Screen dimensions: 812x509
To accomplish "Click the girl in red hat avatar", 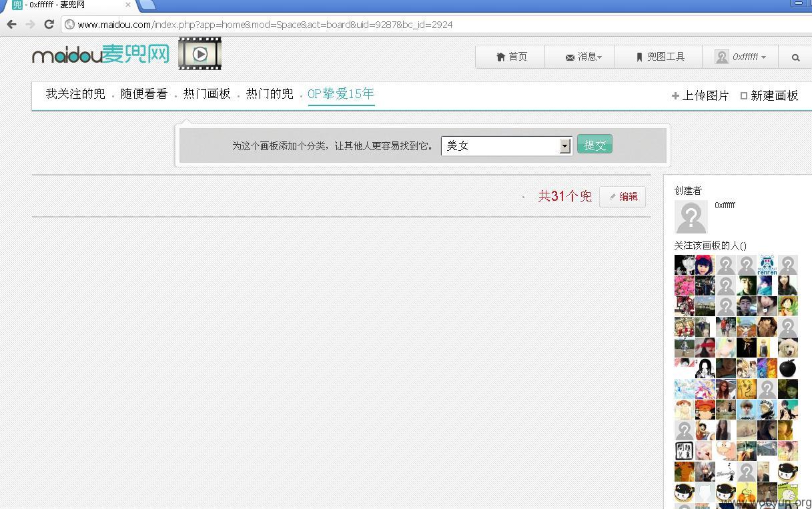I will [x=705, y=265].
